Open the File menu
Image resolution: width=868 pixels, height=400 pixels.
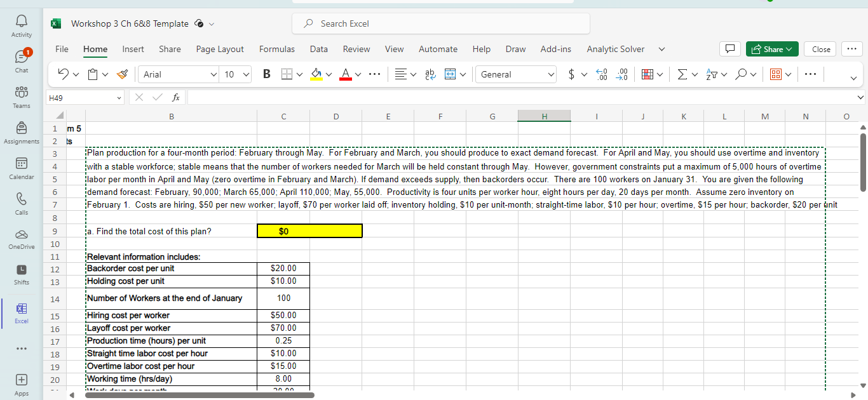pos(62,49)
